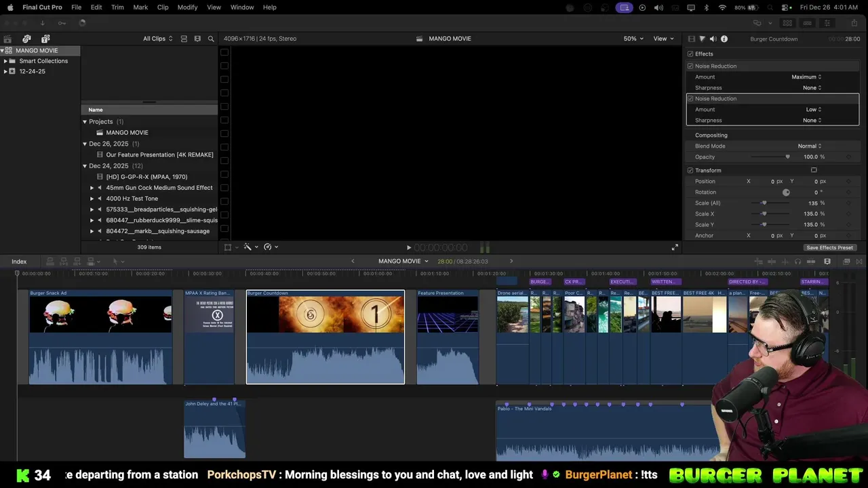Open the Photos and Audio sidebar
Screen dimensions: 868x488
point(26,39)
